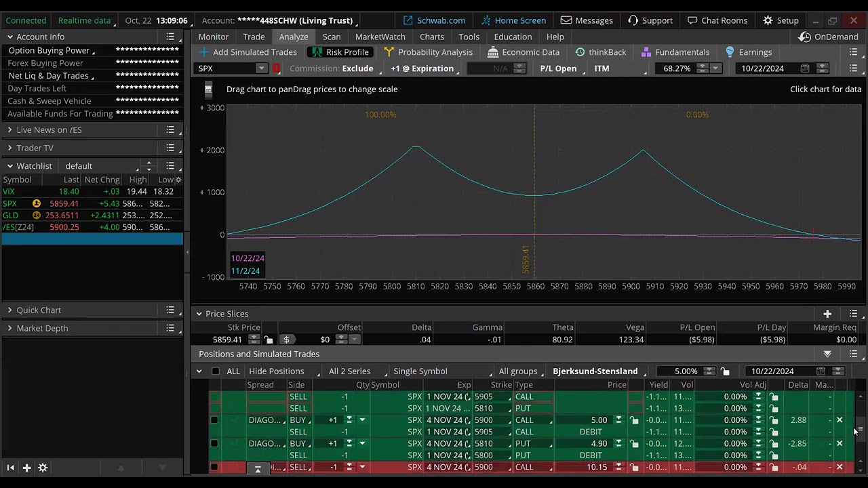
Task: Switch to the Charts tab
Action: 432,37
